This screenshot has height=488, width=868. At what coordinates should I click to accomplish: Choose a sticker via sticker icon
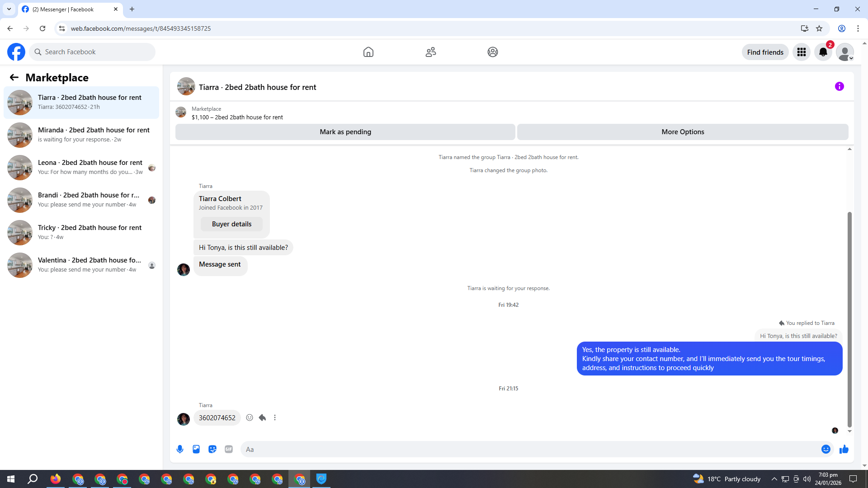pyautogui.click(x=212, y=449)
